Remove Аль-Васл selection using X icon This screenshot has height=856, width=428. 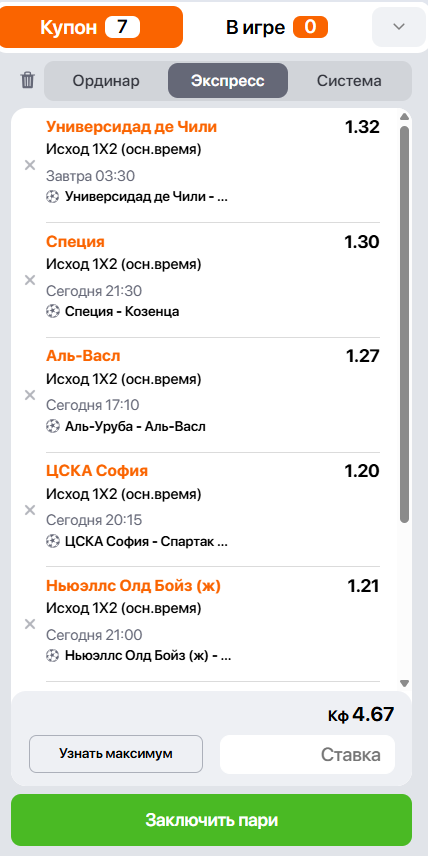click(x=30, y=395)
